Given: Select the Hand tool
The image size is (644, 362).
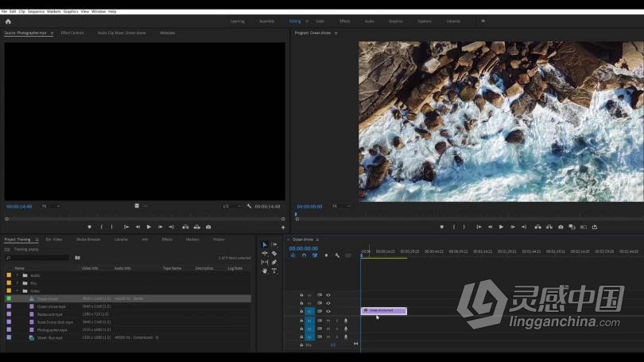Looking at the screenshot, I should (265, 271).
